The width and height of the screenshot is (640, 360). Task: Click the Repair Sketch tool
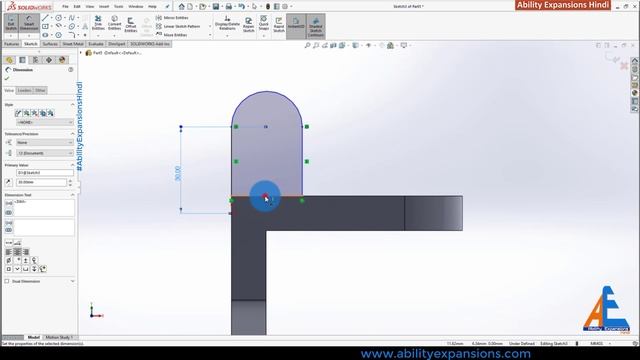(249, 24)
